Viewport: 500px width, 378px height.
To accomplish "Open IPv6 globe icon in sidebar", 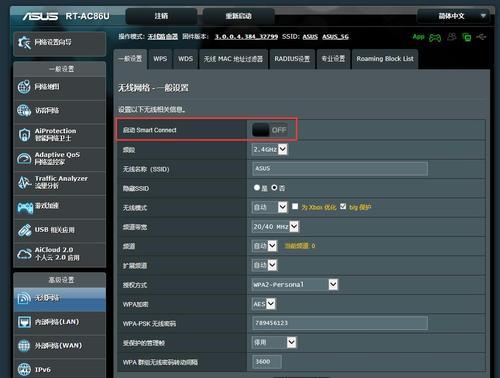I will pyautogui.click(x=24, y=369).
